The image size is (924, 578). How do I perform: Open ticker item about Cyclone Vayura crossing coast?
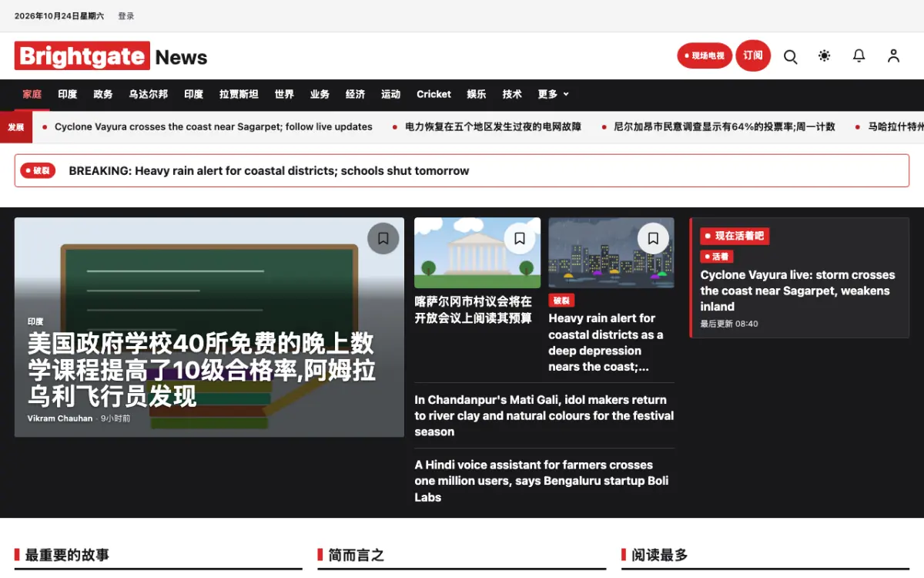213,126
